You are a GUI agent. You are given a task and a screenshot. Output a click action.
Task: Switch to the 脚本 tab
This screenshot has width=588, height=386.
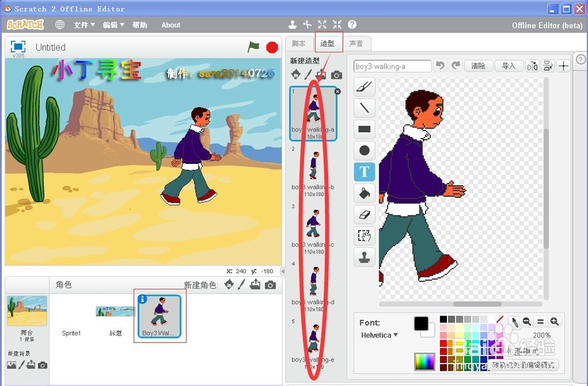(x=299, y=43)
